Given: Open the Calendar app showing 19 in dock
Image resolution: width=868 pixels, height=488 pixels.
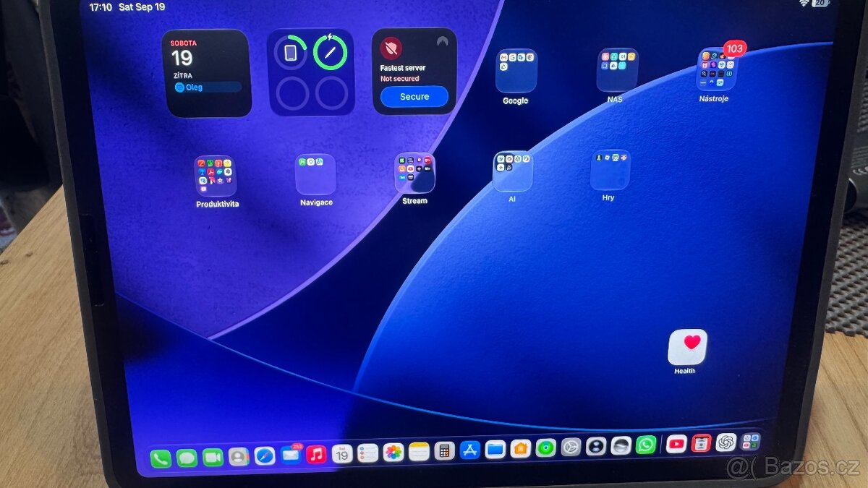Looking at the screenshot, I should [342, 453].
